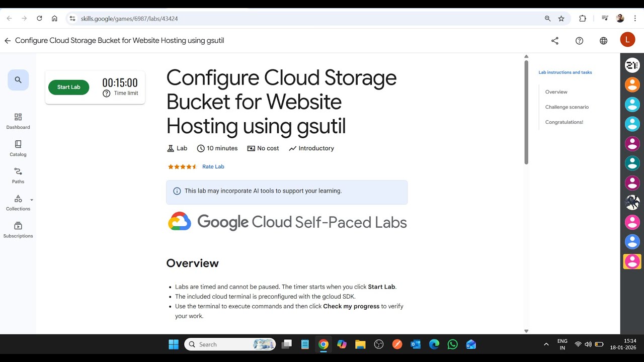Screen dimensions: 644x362
Task: Click the page scrollbar thumb
Action: (526, 112)
